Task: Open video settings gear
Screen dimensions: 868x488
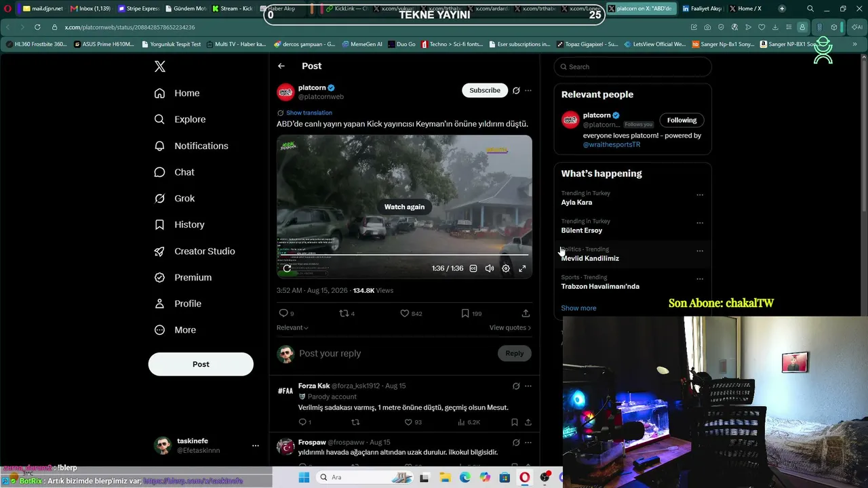Action: pyautogui.click(x=506, y=268)
